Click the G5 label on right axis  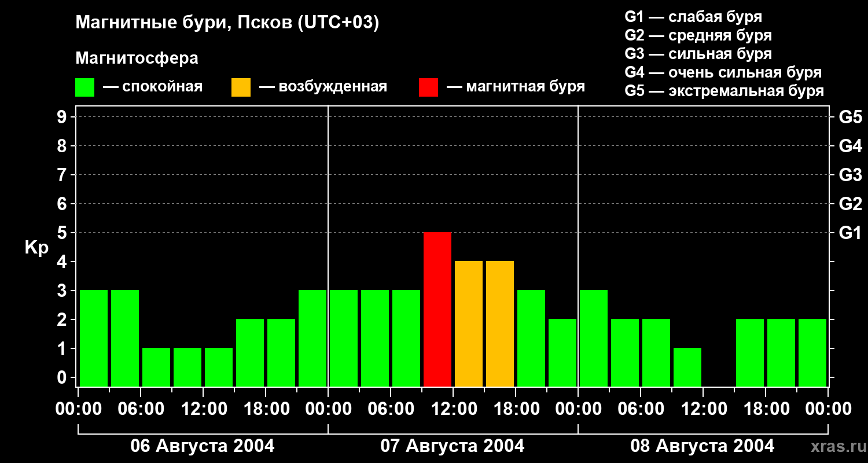pos(850,117)
